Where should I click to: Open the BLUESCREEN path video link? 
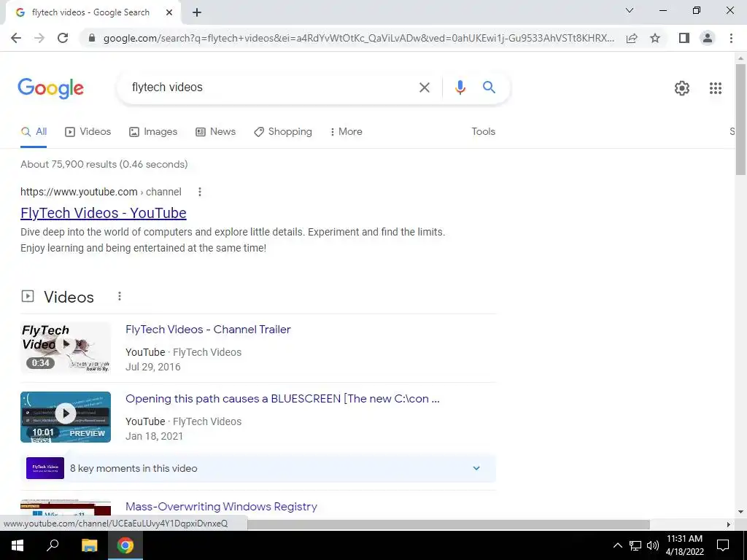click(x=282, y=399)
